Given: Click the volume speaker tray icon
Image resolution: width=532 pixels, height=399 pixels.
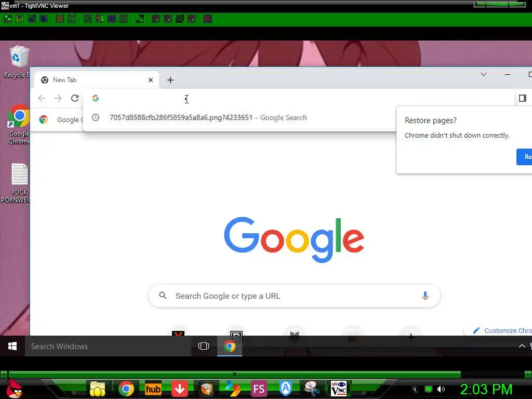Looking at the screenshot, I should (441, 390).
